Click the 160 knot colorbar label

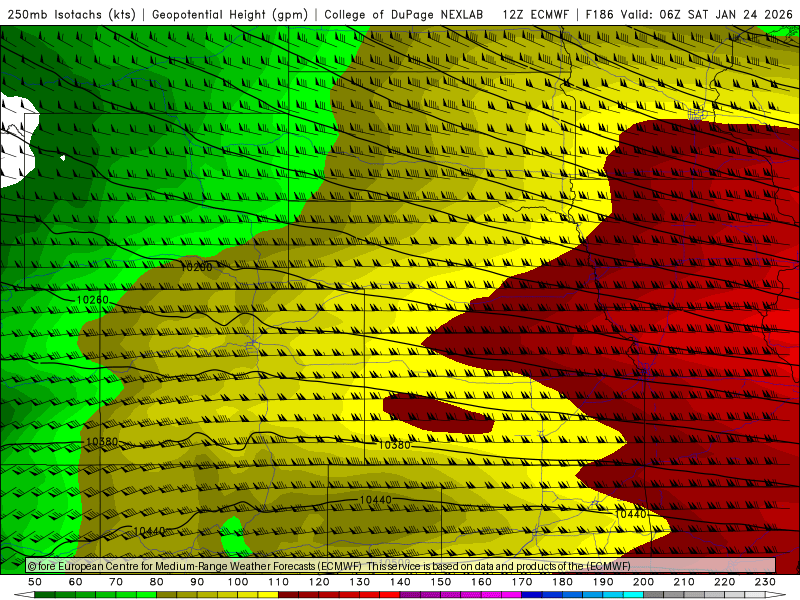coord(481,582)
